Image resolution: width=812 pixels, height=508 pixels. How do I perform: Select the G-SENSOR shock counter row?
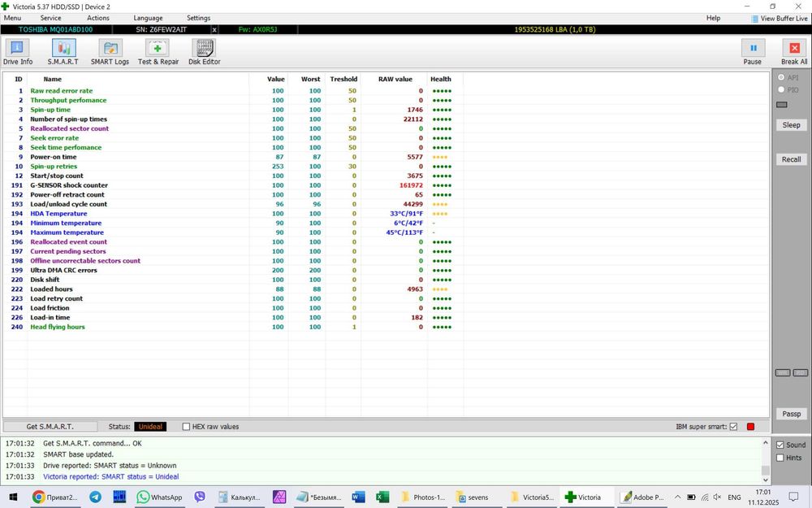pyautogui.click(x=232, y=185)
